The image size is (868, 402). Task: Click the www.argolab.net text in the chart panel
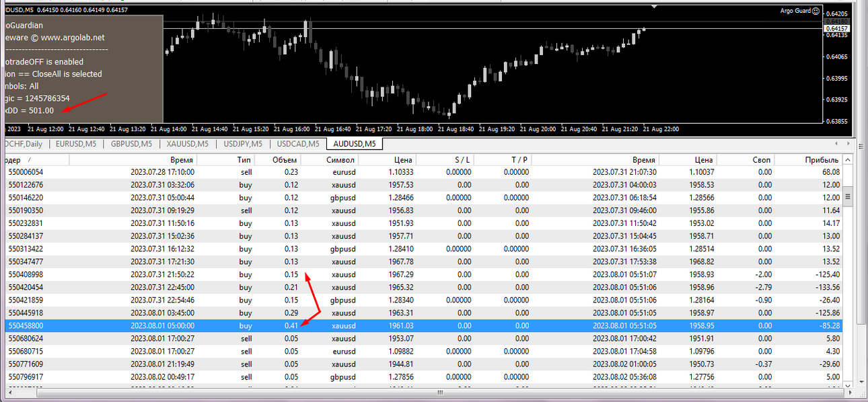[x=73, y=38]
